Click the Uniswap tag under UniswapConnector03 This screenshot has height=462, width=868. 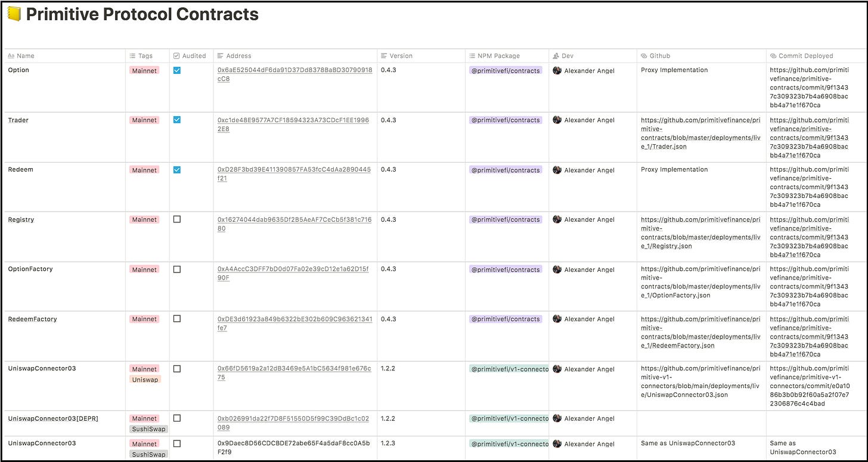(145, 379)
